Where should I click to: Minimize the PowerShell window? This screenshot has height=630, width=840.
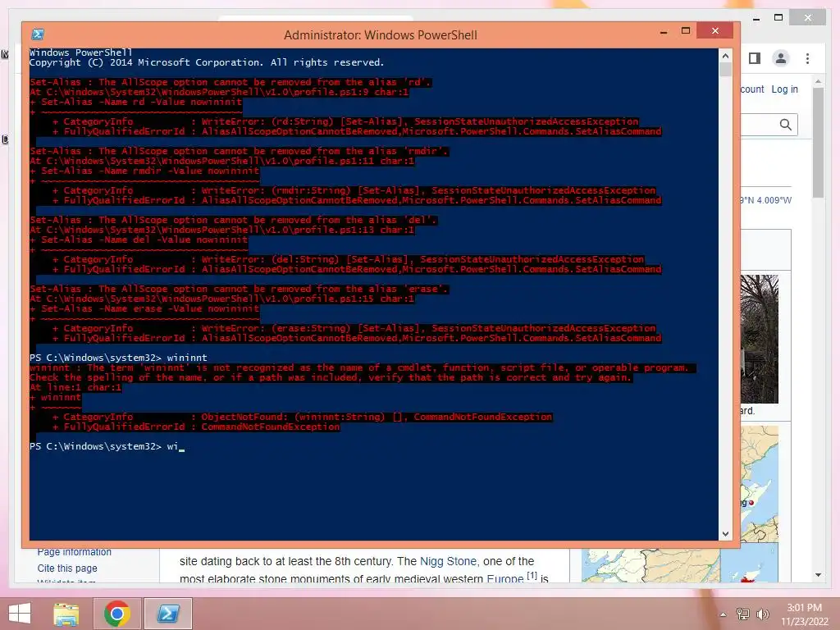pos(663,32)
